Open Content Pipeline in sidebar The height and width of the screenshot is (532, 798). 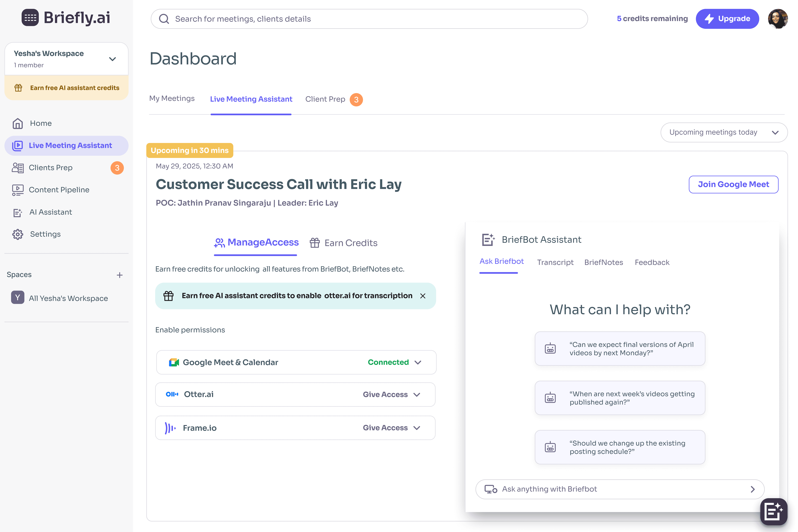(59, 190)
